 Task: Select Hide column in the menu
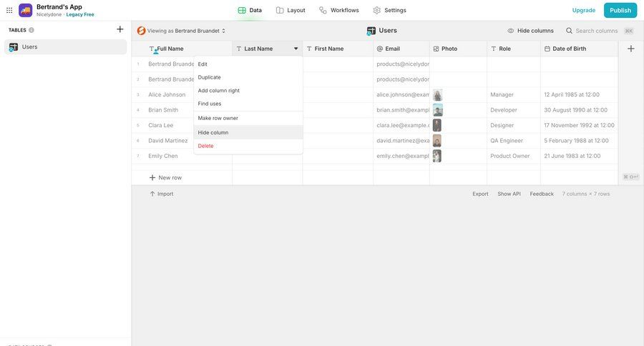point(248,132)
